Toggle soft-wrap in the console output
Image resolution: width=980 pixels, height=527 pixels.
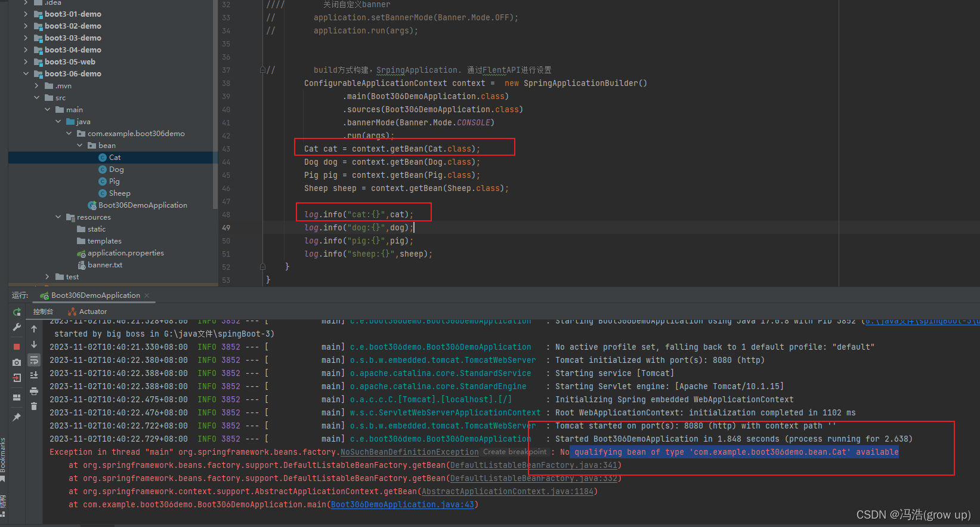34,360
